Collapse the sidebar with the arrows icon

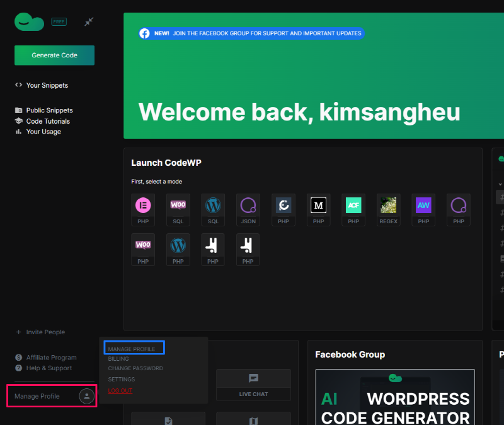[x=89, y=22]
